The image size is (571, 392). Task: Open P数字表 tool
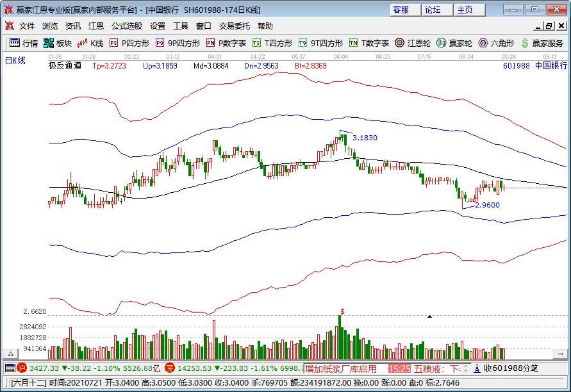point(226,43)
